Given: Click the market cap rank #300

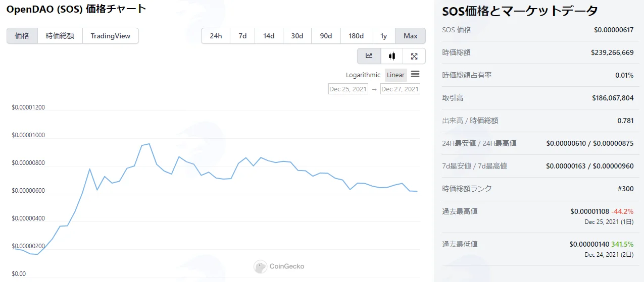Looking at the screenshot, I should (625, 189).
